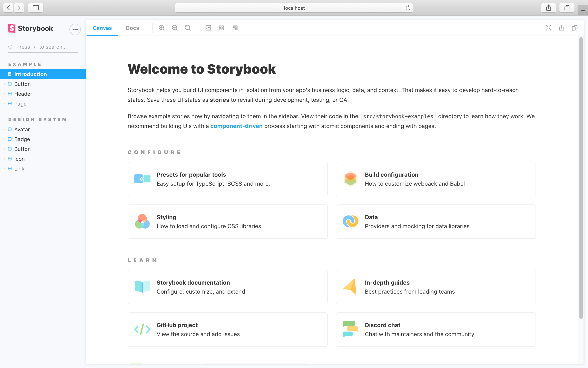The image size is (588, 368).
Task: Click the zoom out toolbar icon
Action: click(175, 28)
